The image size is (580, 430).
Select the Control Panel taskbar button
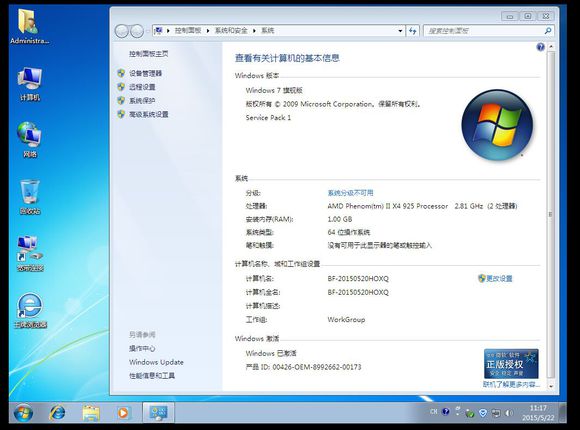pos(158,413)
